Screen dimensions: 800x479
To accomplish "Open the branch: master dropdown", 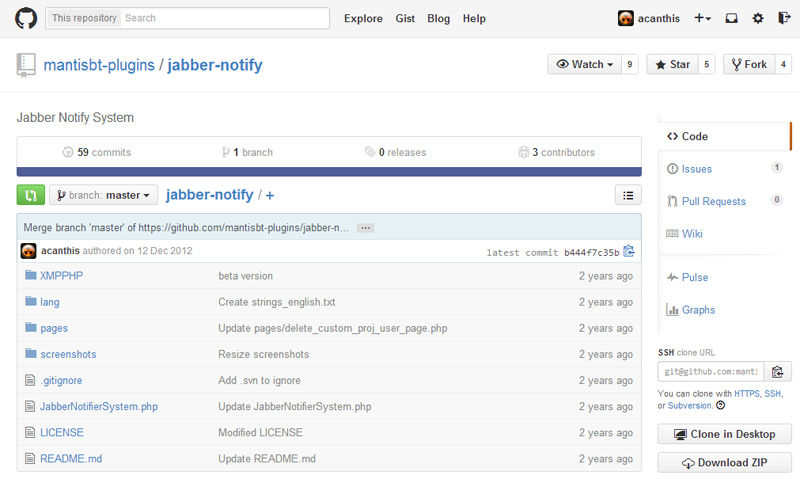I will (104, 195).
